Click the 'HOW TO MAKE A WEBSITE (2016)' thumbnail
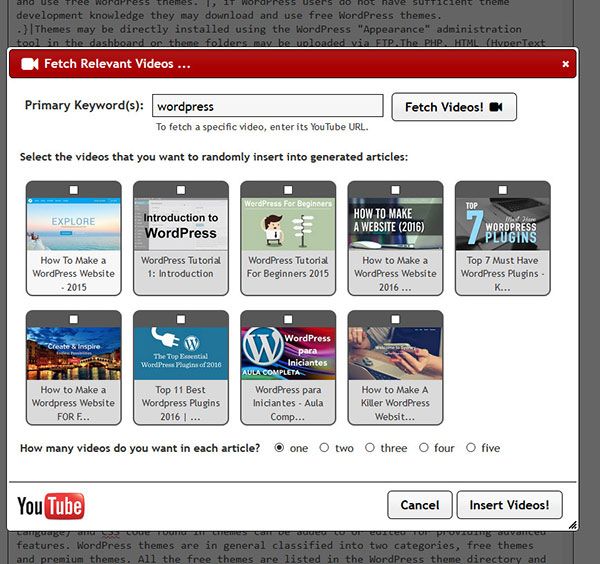600x564 pixels. tap(395, 224)
